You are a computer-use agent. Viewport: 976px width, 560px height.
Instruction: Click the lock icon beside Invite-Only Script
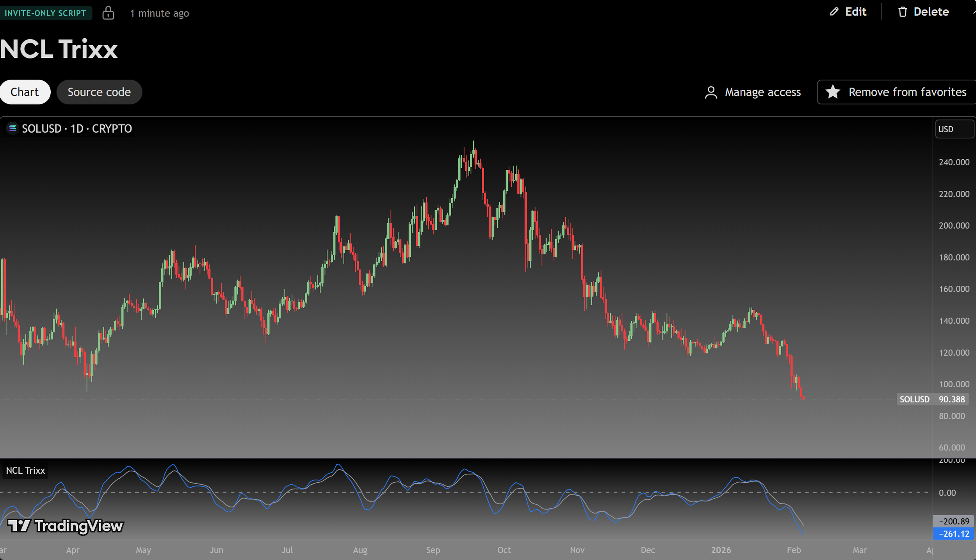tap(108, 13)
